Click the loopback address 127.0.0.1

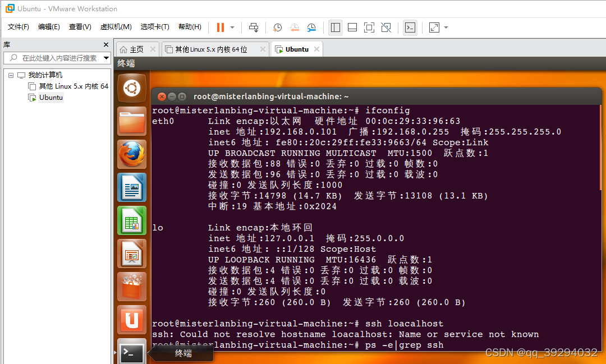tap(290, 238)
